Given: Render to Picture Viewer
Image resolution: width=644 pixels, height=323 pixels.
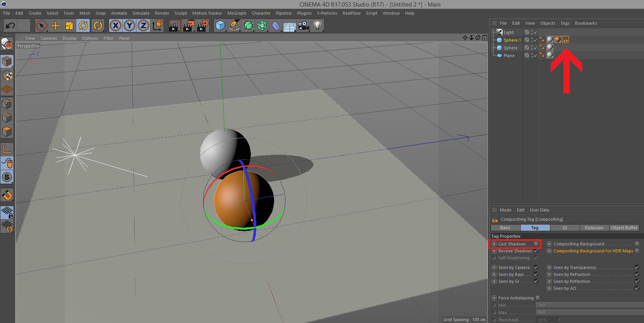Looking at the screenshot, I should pos(188,26).
